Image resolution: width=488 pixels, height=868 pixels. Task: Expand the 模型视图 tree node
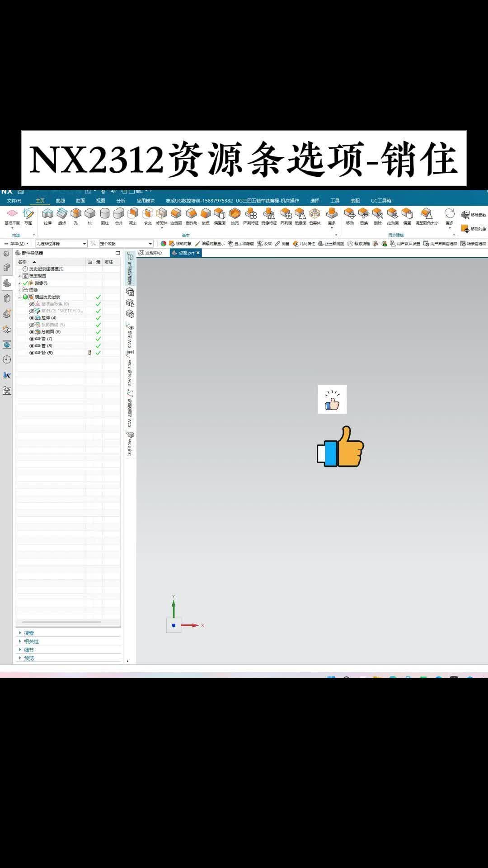point(19,276)
